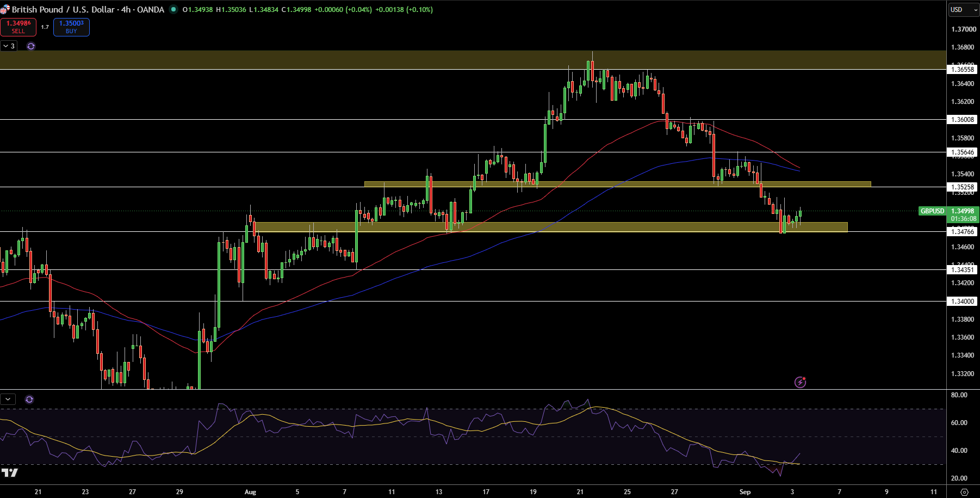
Task: Click the TradingView logo at bottom left
Action: [10, 472]
